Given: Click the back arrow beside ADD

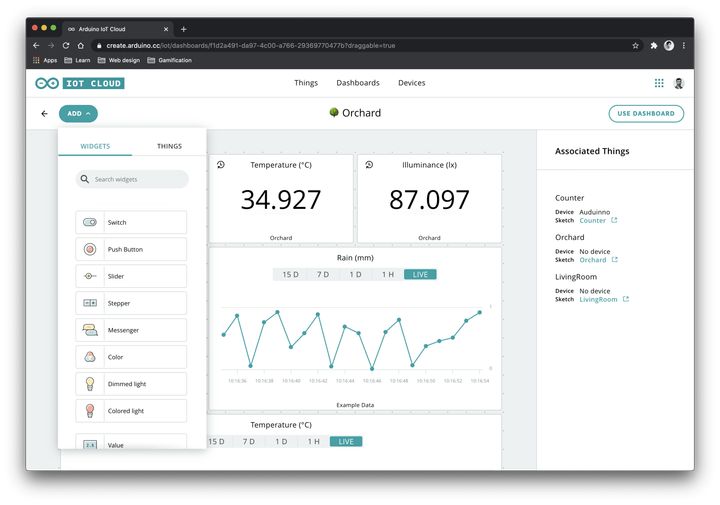Looking at the screenshot, I should [44, 114].
